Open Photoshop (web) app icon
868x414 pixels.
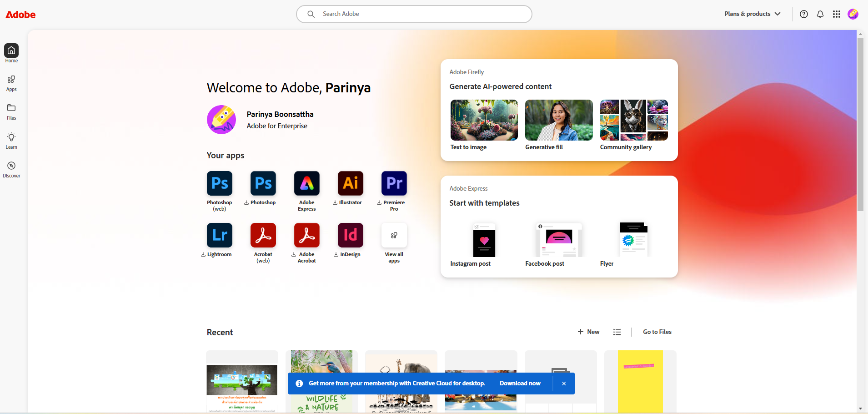point(220,183)
